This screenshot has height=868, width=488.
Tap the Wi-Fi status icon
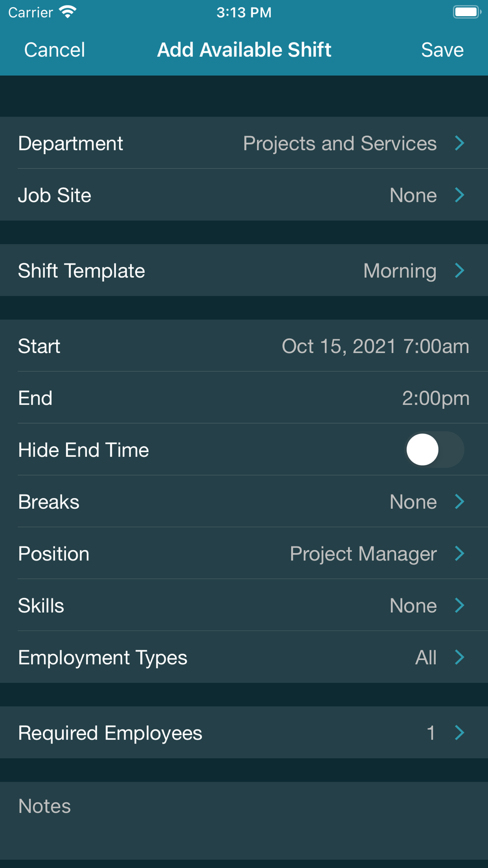pos(68,12)
